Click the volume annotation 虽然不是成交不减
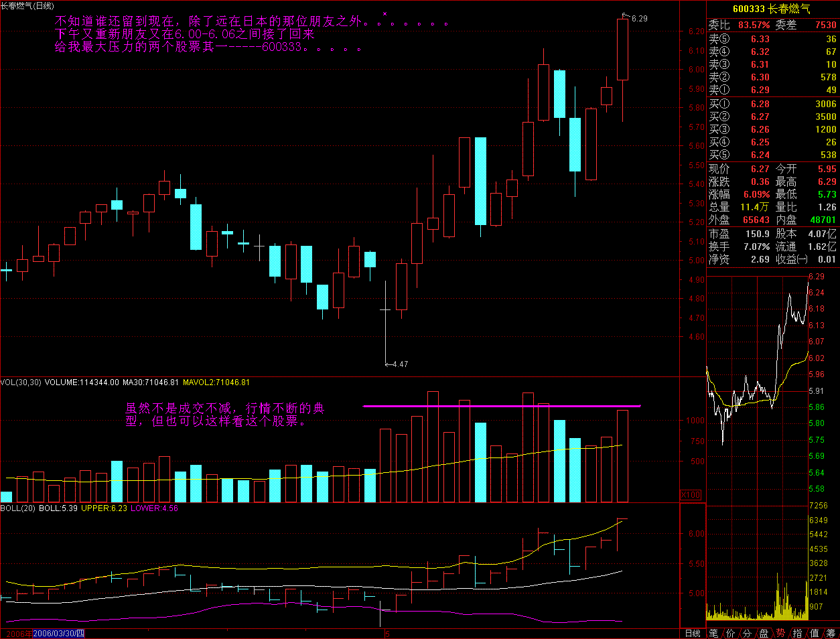The width and height of the screenshot is (840, 639). coord(224,415)
